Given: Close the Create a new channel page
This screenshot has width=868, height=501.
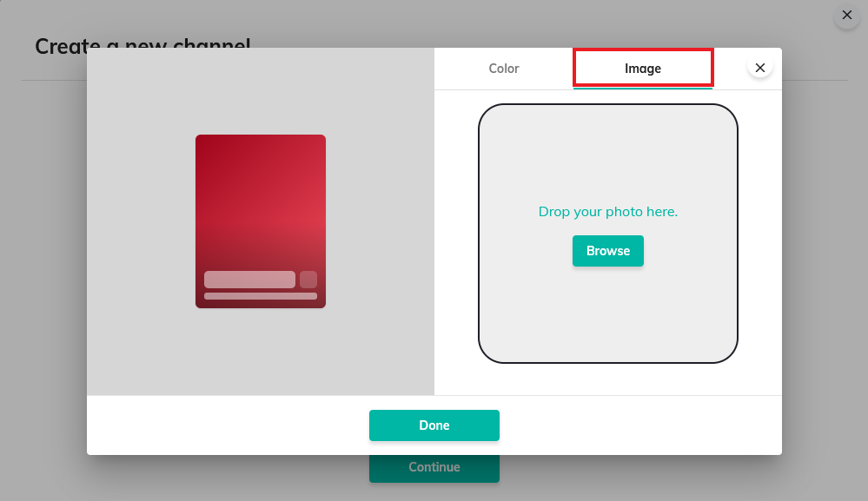Looking at the screenshot, I should (x=847, y=16).
